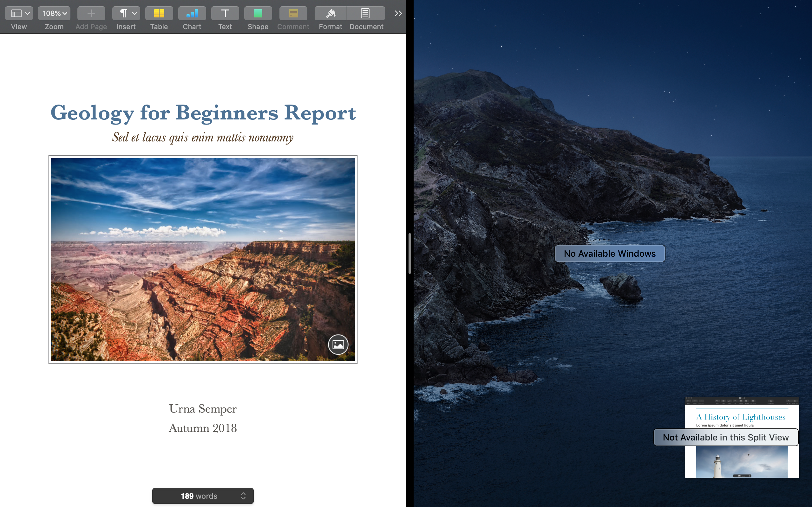Expand the Insert menu chevron

[134, 13]
